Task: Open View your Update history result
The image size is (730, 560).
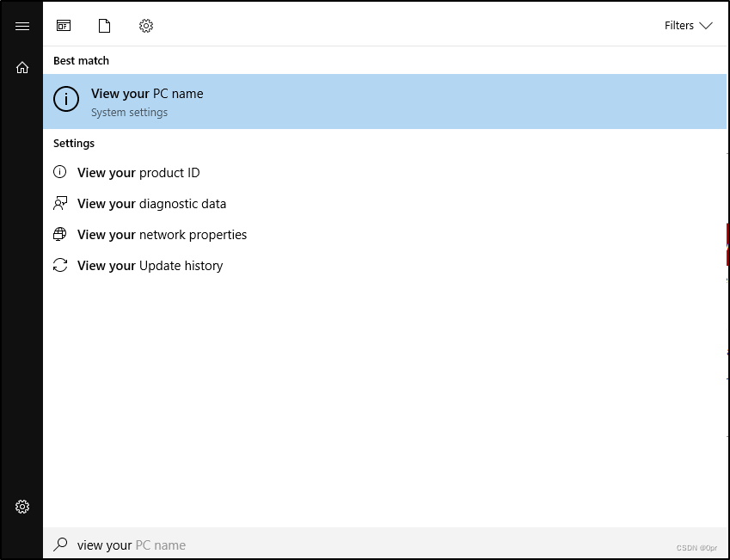Action: [385, 266]
